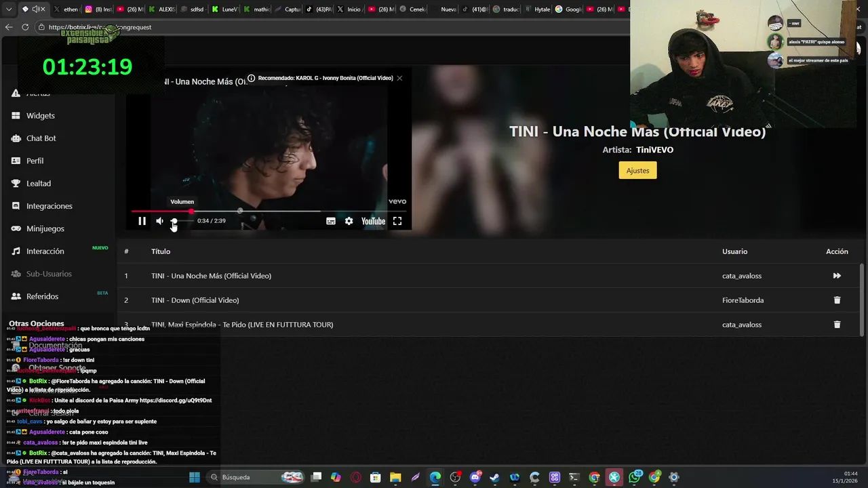868x488 pixels.
Task: Open the video on YouTube via the logo
Action: coord(373,221)
